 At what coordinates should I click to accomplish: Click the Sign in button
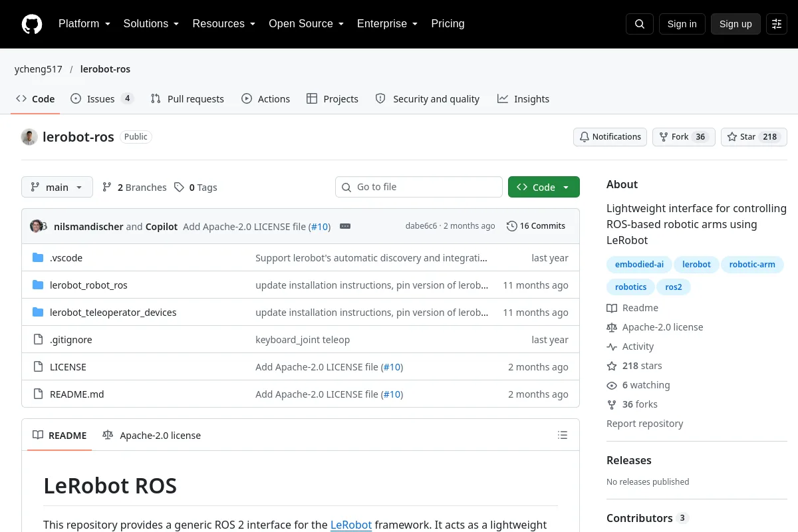coord(682,24)
